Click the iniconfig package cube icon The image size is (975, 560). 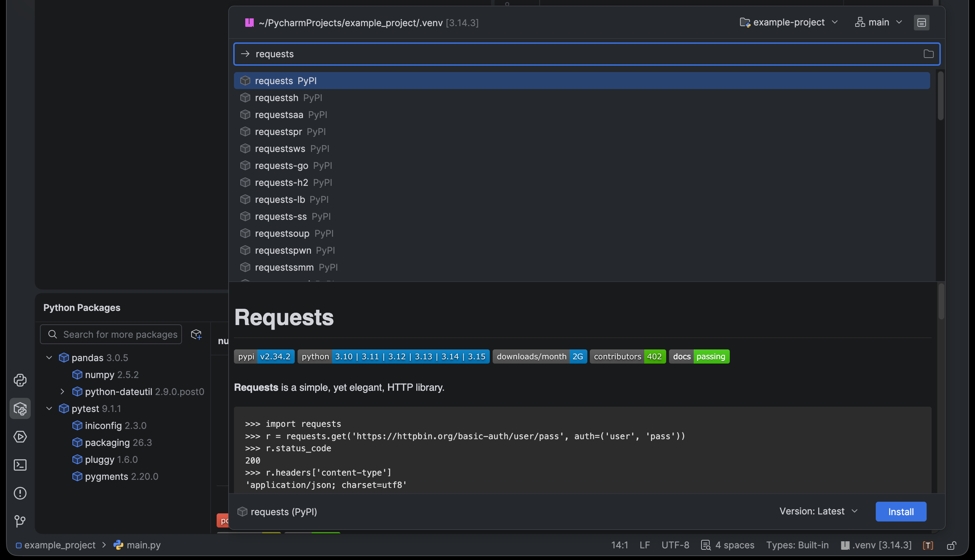[77, 425]
